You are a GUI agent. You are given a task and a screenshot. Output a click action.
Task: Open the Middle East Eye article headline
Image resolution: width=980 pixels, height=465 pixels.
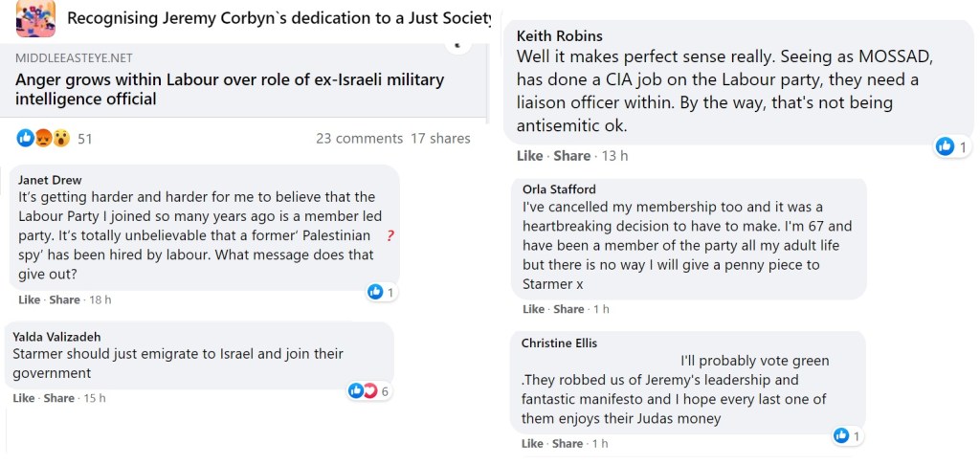tap(230, 89)
